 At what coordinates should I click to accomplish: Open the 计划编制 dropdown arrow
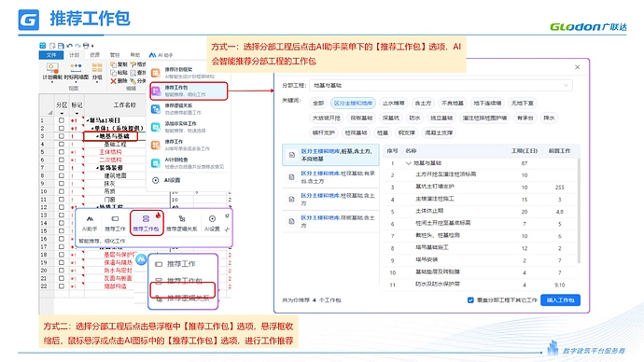(x=52, y=82)
